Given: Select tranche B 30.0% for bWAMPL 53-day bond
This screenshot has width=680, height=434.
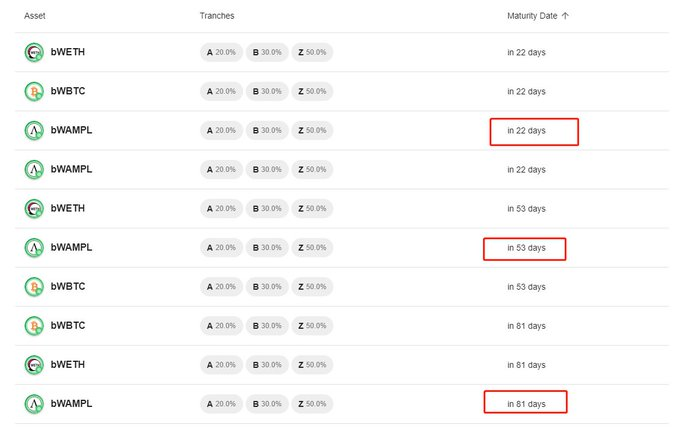Looking at the screenshot, I should click(x=267, y=247).
